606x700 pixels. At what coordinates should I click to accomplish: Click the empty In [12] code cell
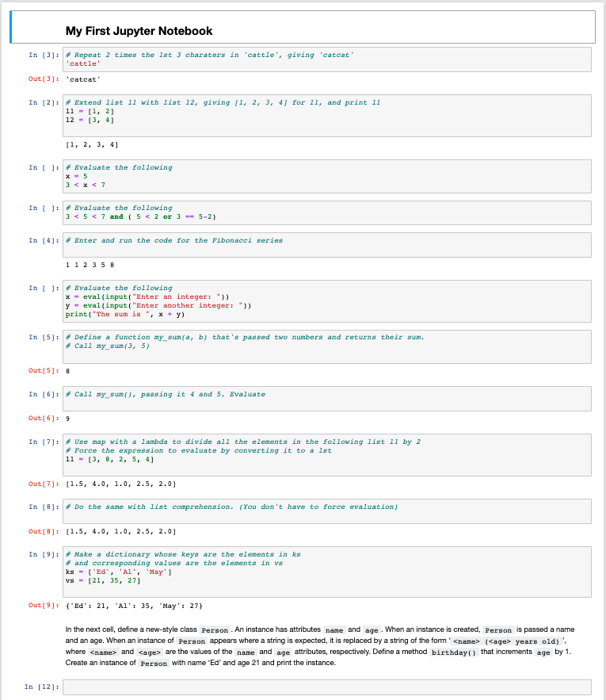327,687
